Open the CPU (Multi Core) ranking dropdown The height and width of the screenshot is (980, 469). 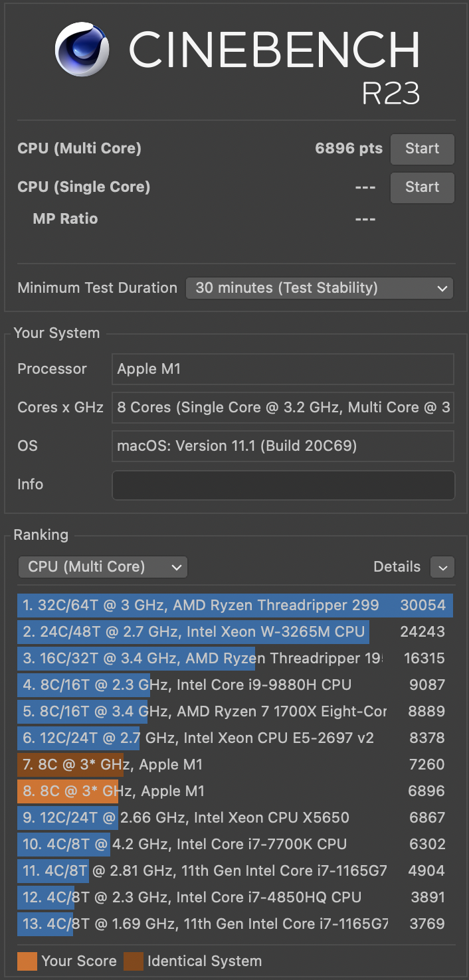coord(103,567)
